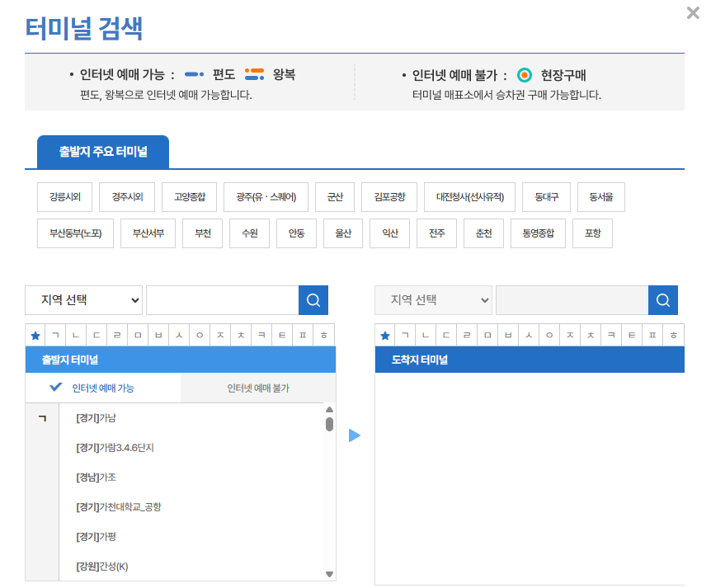This screenshot has width=711, height=588.
Task: Select [경기]가남 from departure list
Action: pyautogui.click(x=96, y=418)
